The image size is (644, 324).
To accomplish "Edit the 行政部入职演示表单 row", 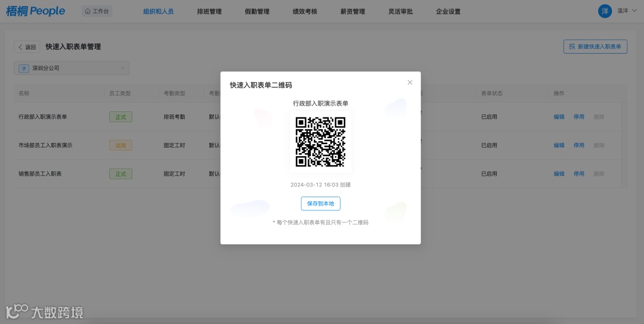I will click(559, 117).
